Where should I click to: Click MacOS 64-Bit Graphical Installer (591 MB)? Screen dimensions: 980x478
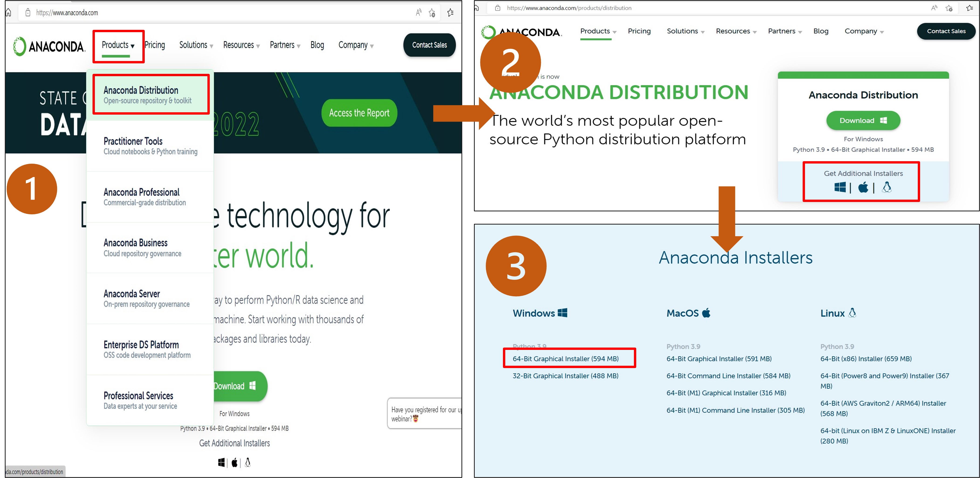point(719,358)
